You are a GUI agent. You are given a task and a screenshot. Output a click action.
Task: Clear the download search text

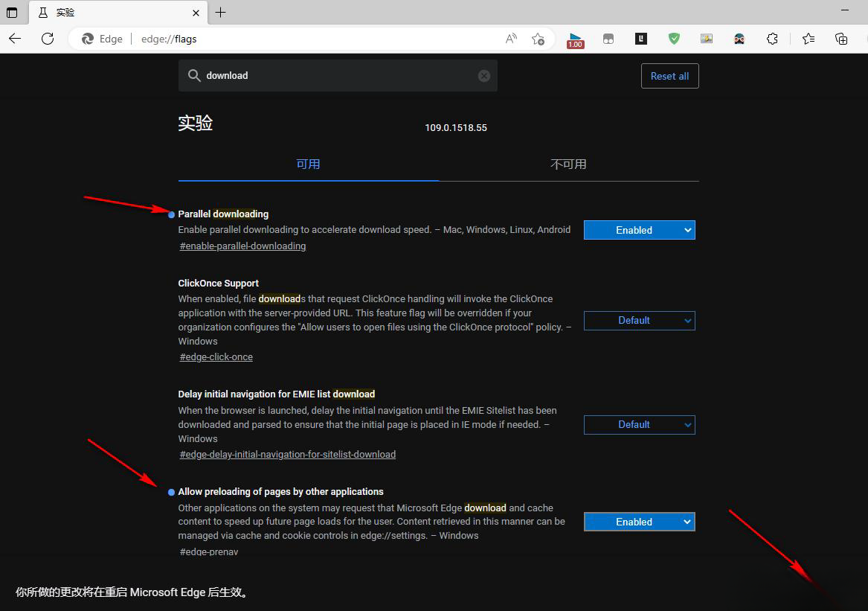click(x=483, y=76)
